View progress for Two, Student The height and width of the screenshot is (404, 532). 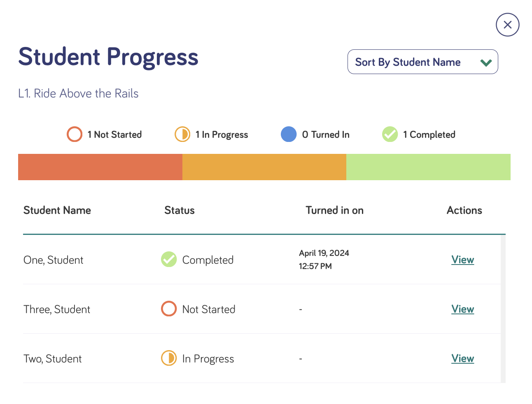pos(463,358)
